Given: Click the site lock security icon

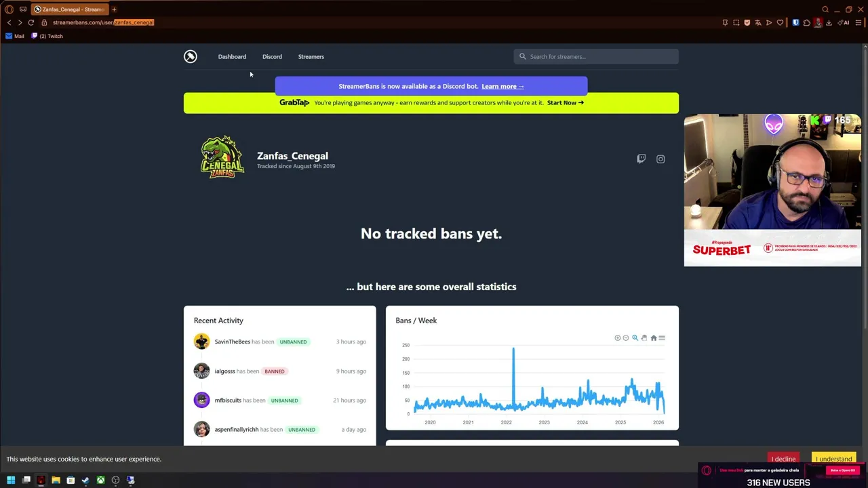Looking at the screenshot, I should 44,22.
